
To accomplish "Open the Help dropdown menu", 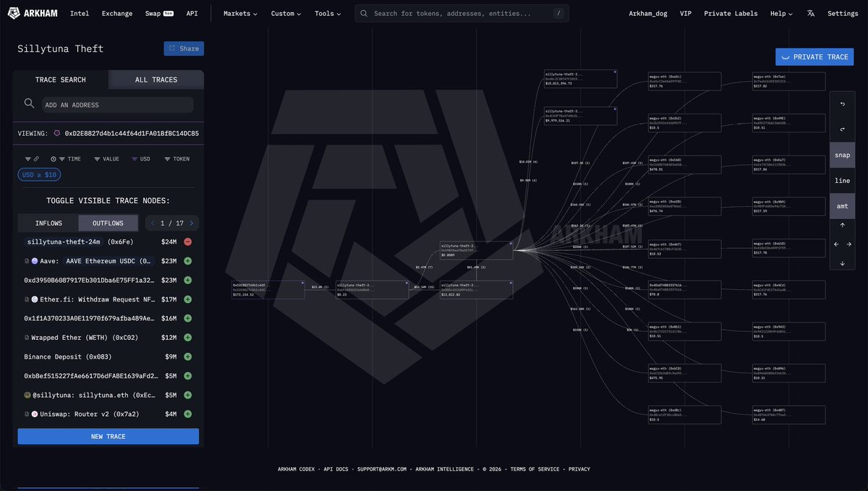I will [x=781, y=13].
